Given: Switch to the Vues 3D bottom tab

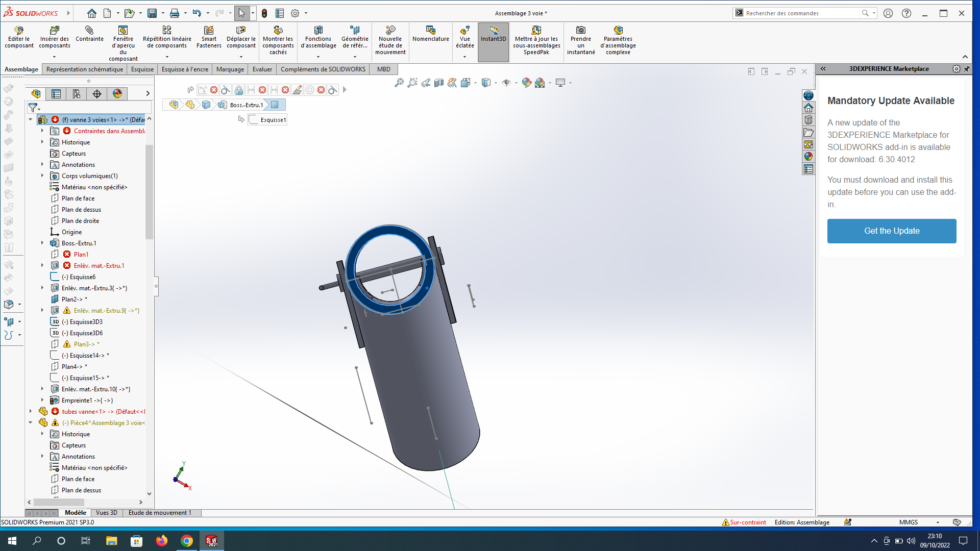Looking at the screenshot, I should pos(106,513).
